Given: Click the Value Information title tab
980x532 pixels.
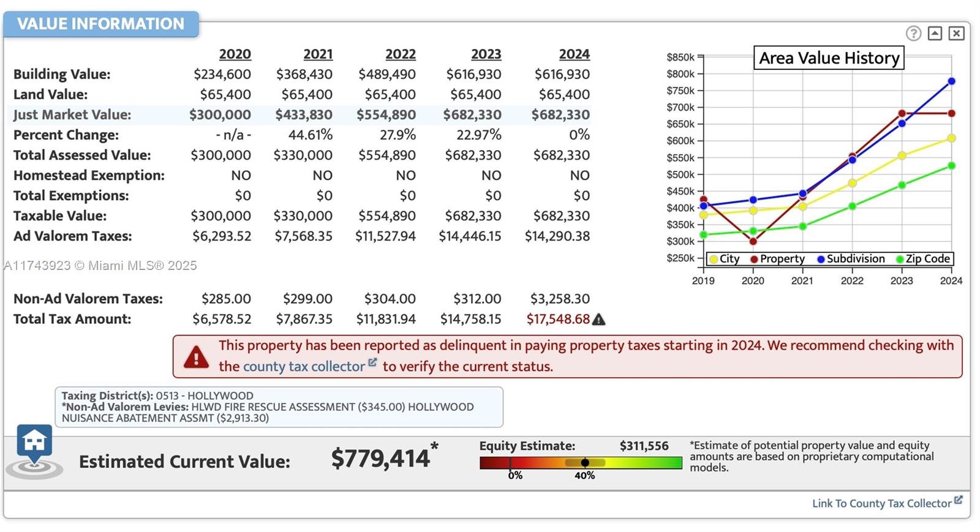Looking at the screenshot, I should point(100,24).
